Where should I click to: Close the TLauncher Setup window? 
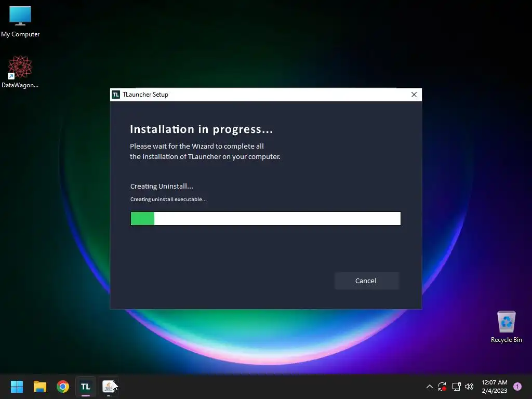click(x=414, y=95)
